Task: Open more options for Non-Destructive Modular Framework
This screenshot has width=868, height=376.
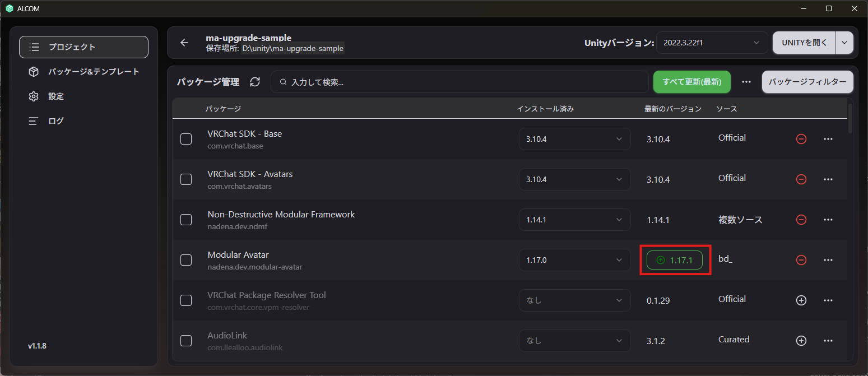Action: click(x=828, y=220)
